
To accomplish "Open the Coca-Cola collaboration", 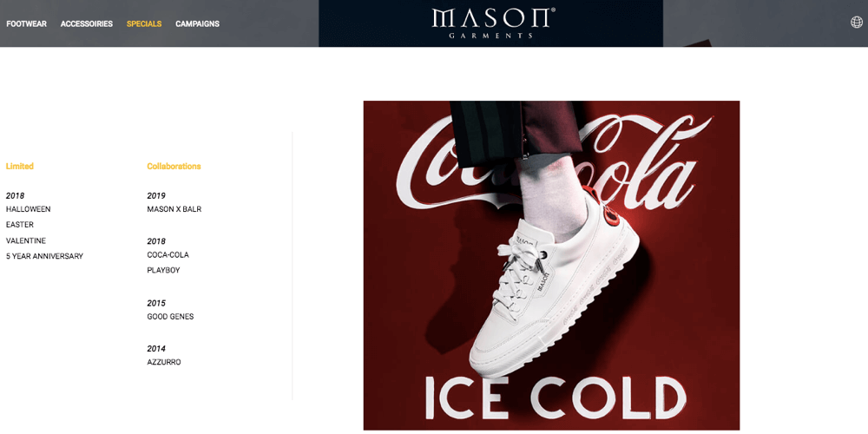I will (x=168, y=254).
